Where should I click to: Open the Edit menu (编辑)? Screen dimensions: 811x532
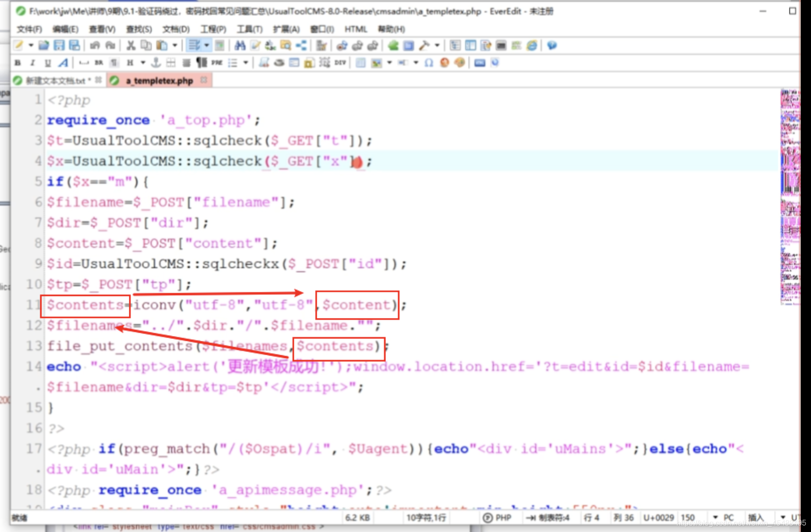pyautogui.click(x=65, y=29)
